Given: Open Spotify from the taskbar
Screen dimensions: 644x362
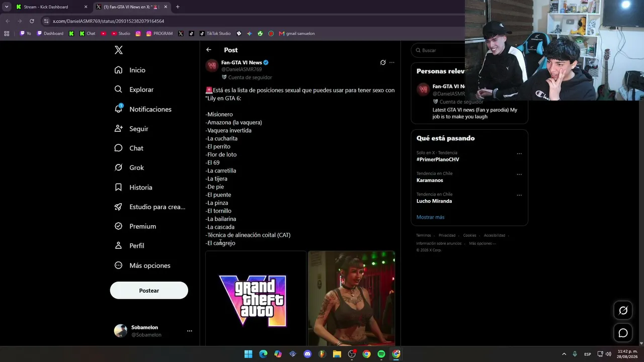Looking at the screenshot, I should (381, 354).
